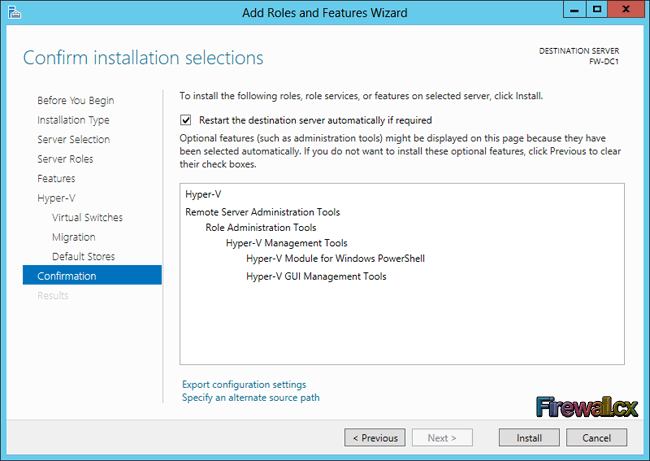Click the 'Confirm installation selections' heading
Image resolution: width=650 pixels, height=461 pixels.
(143, 58)
